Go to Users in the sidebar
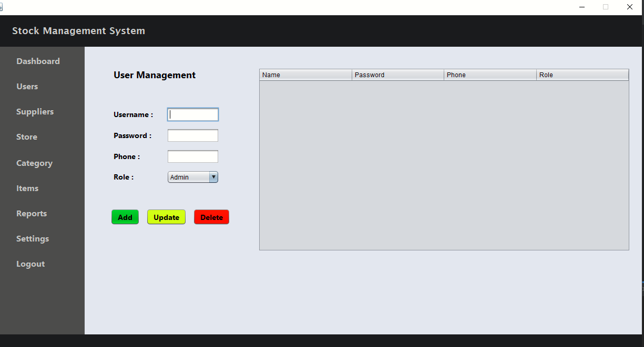The width and height of the screenshot is (644, 347). click(x=27, y=87)
